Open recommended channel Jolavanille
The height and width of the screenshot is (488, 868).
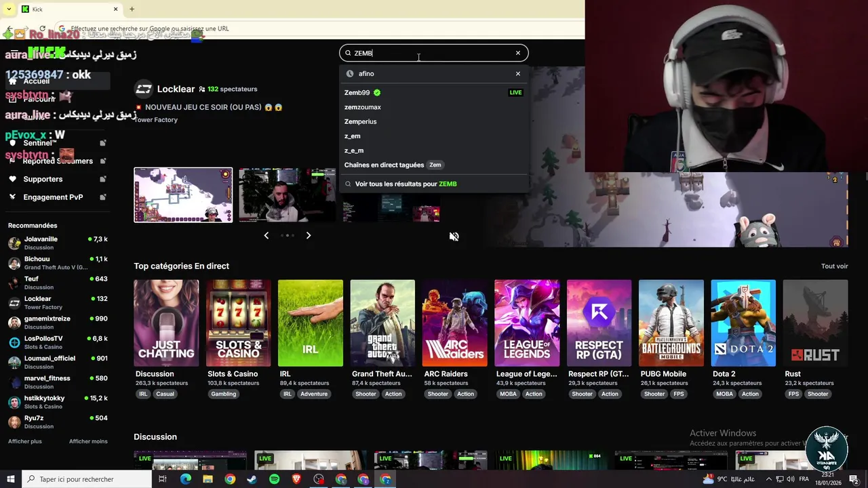[x=58, y=243]
